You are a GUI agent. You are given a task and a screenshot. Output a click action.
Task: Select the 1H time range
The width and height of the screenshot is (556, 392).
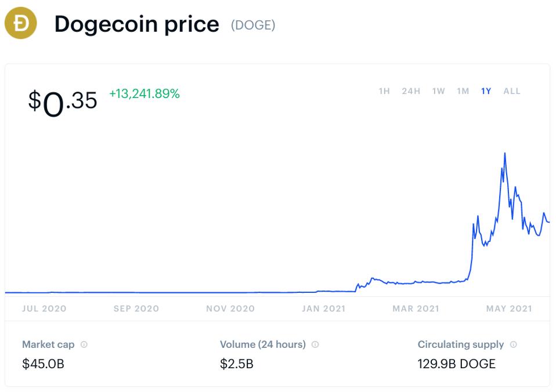pyautogui.click(x=384, y=91)
